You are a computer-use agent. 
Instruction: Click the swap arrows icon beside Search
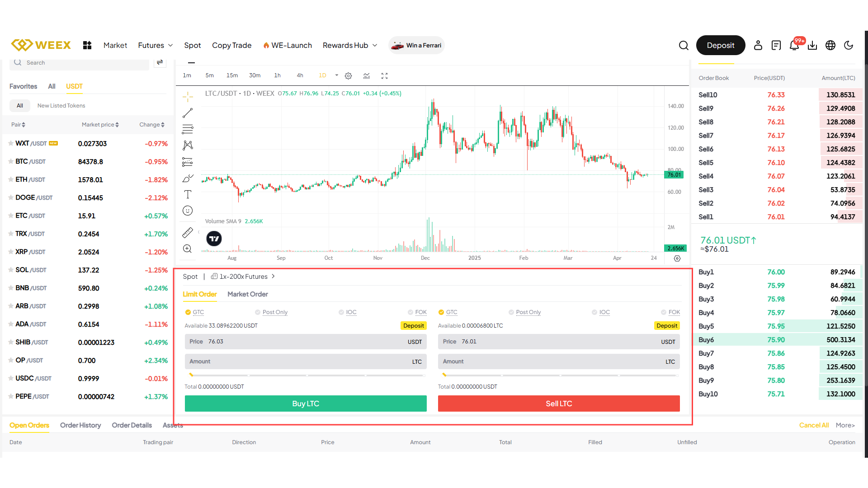tap(160, 62)
